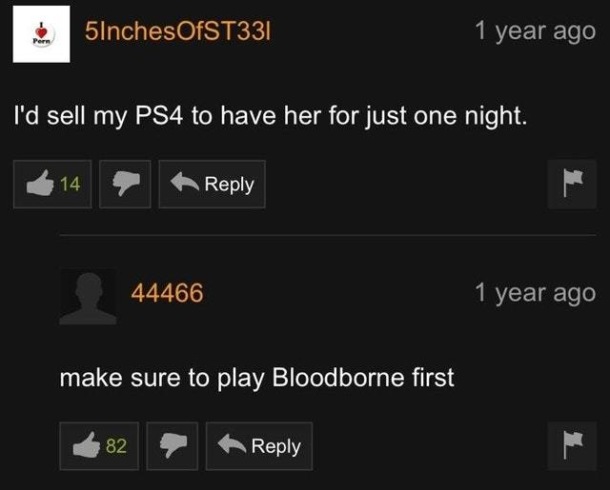View the 5InchesOfST33l avatar image
This screenshot has width=610, height=490.
pyautogui.click(x=41, y=34)
